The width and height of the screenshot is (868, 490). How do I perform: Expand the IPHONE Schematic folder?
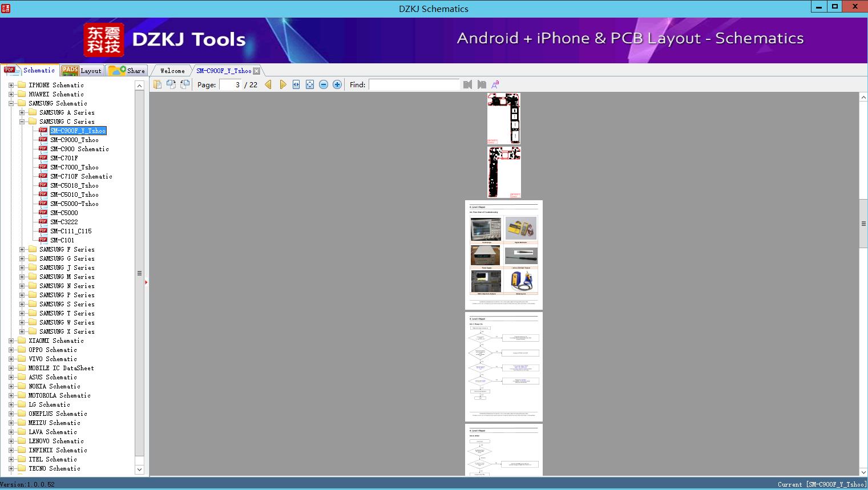(x=11, y=85)
